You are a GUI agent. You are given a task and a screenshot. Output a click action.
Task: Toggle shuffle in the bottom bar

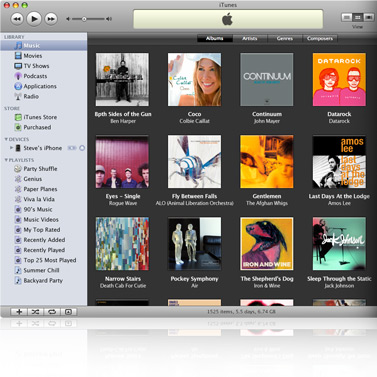pyautogui.click(x=35, y=312)
